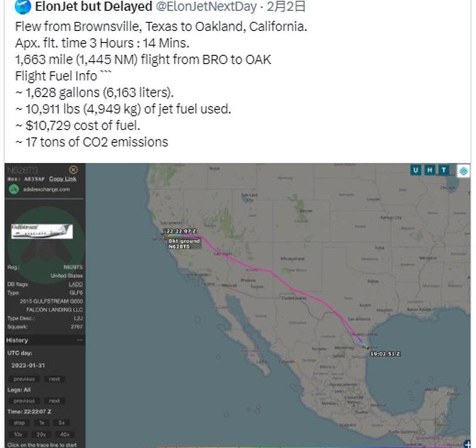Close the N628TS aircraft info panel

pos(73,170)
